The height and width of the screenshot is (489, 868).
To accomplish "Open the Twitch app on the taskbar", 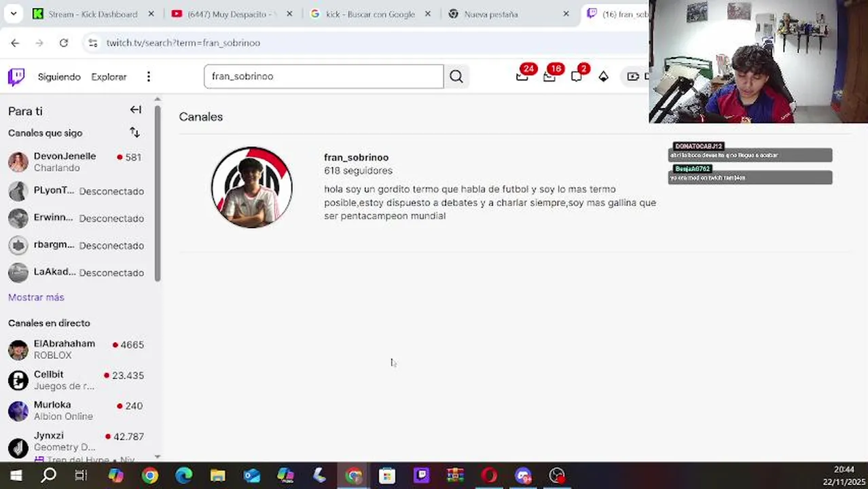I will (x=421, y=475).
